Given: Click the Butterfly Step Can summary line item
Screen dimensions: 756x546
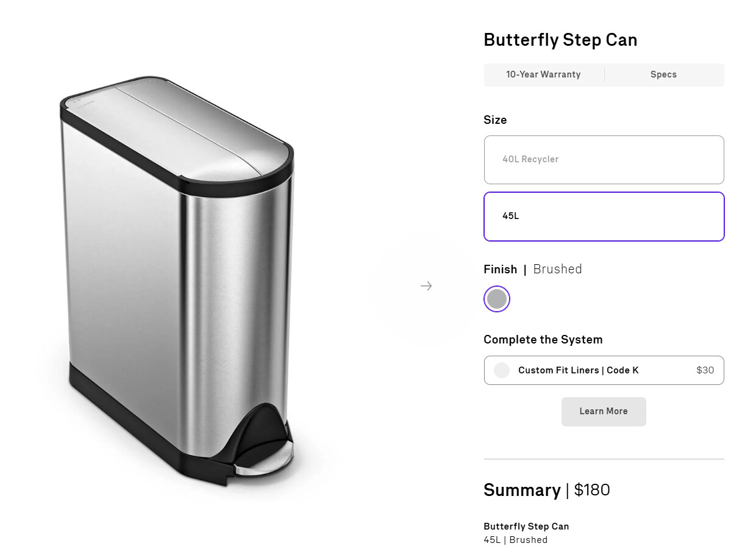Looking at the screenshot, I should click(526, 526).
